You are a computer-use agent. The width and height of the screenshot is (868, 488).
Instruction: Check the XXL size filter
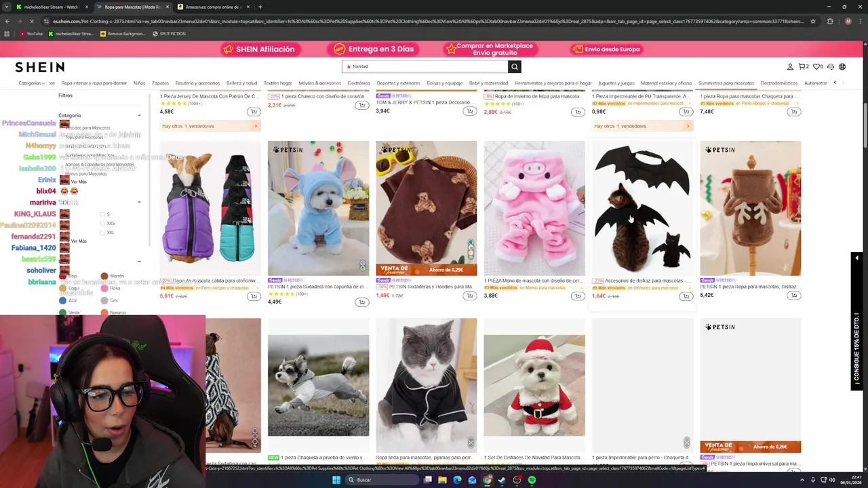click(102, 232)
